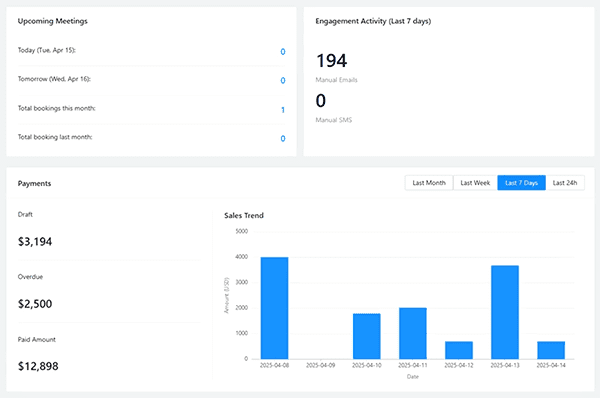This screenshot has height=398, width=600.
Task: Click the Total booking last month label
Action: tap(55, 137)
